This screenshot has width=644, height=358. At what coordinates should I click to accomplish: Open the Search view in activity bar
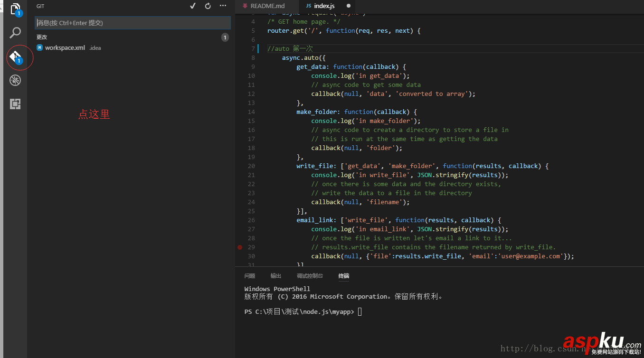coord(15,33)
